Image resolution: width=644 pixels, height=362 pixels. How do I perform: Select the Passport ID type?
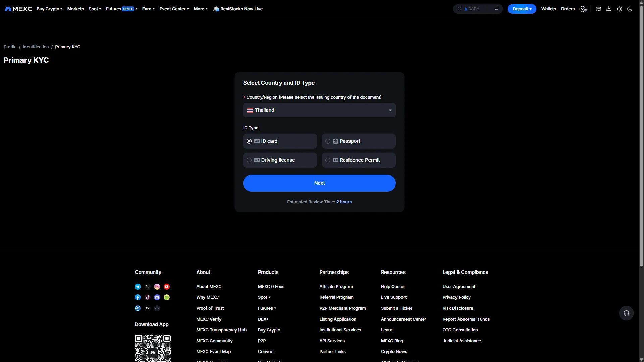pos(359,141)
